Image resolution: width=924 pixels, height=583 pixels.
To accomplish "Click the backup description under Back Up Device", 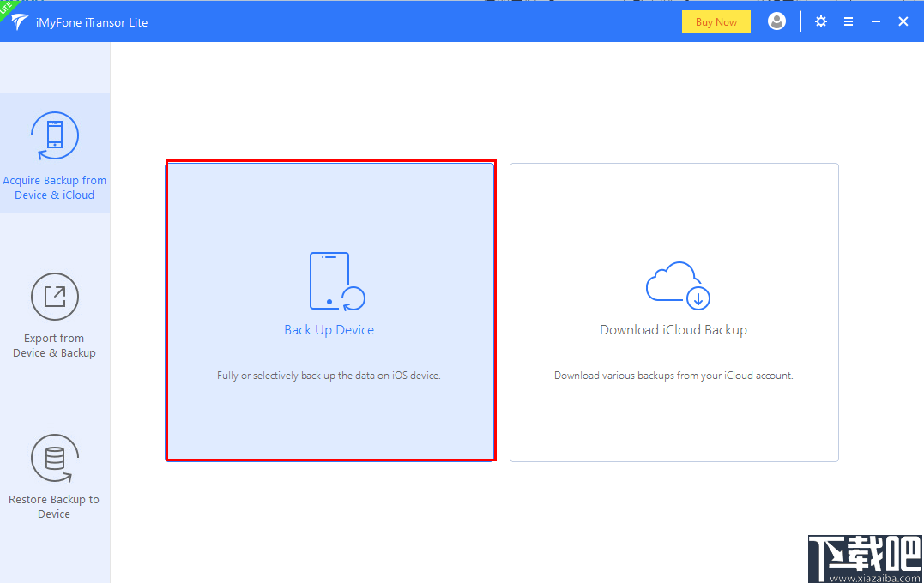I will coord(329,375).
